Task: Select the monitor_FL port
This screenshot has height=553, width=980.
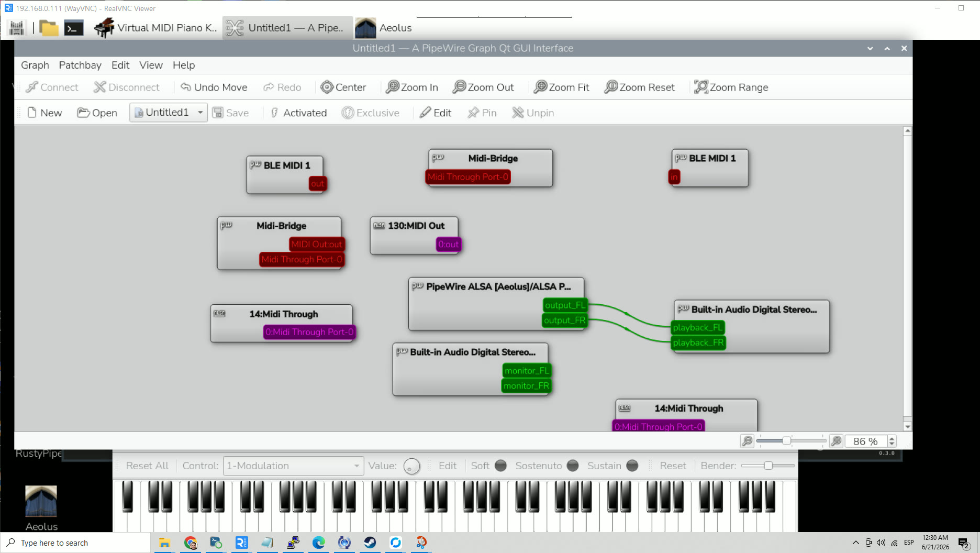Action: (x=527, y=371)
